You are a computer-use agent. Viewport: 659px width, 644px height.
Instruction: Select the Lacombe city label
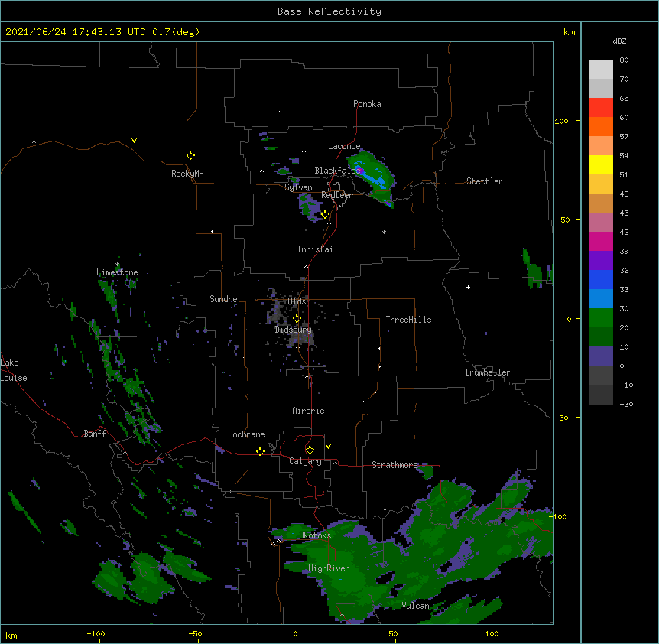coord(344,146)
